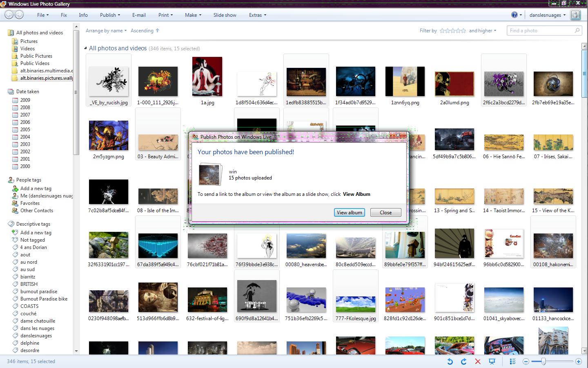This screenshot has height=368, width=588.
Task: Select burnout paradise tag
Action: click(x=39, y=292)
